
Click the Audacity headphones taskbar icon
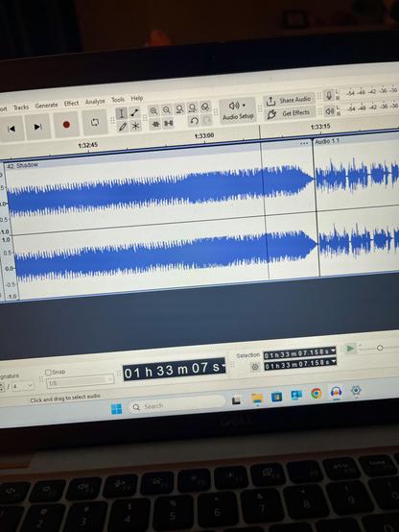[336, 392]
